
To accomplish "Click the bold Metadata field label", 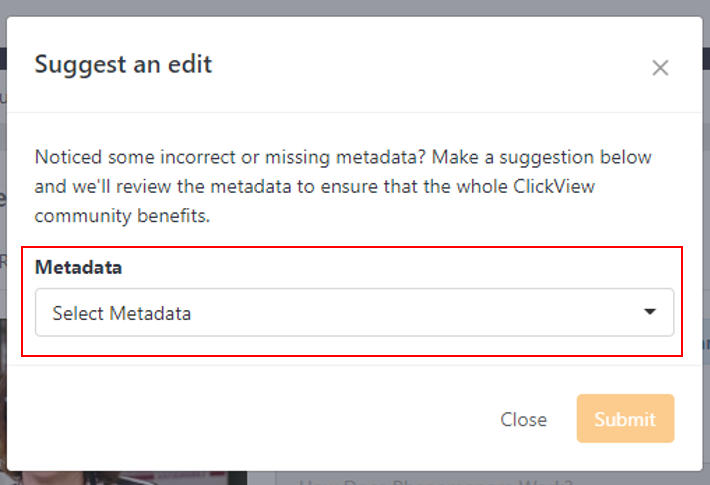I will [78, 267].
